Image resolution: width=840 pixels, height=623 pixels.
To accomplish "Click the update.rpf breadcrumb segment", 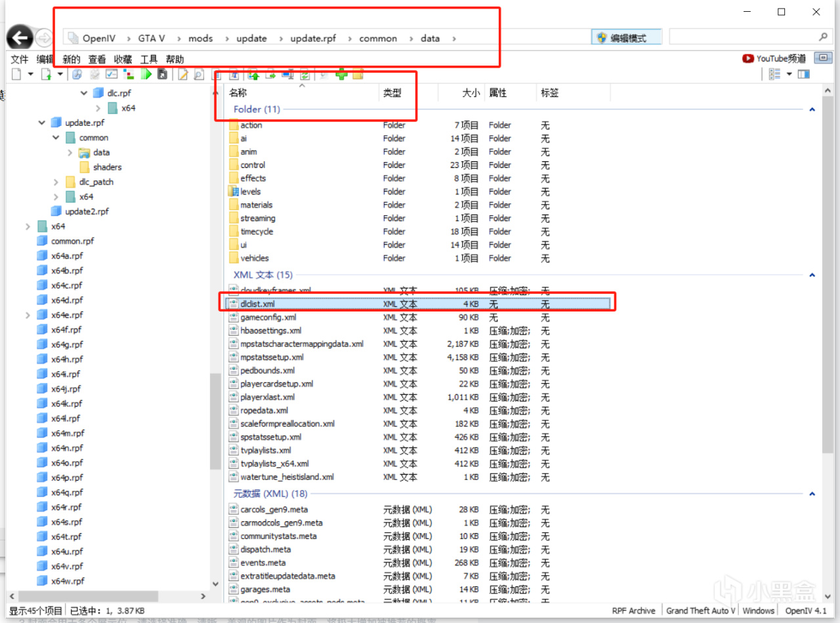I will click(x=313, y=38).
